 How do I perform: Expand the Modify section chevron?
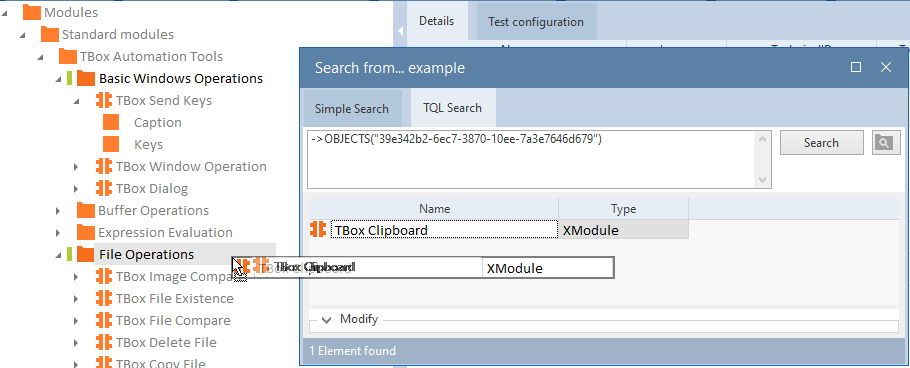327,319
